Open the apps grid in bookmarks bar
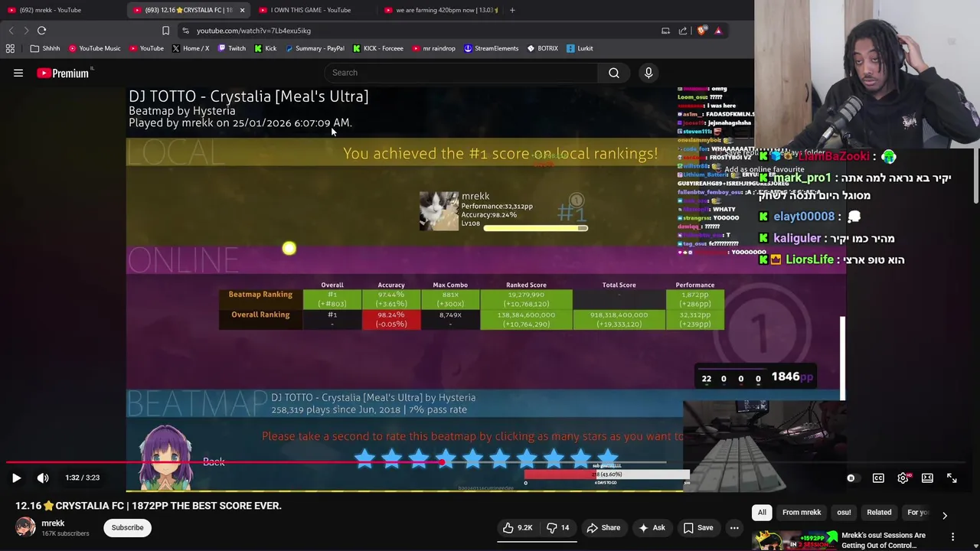 click(x=10, y=48)
